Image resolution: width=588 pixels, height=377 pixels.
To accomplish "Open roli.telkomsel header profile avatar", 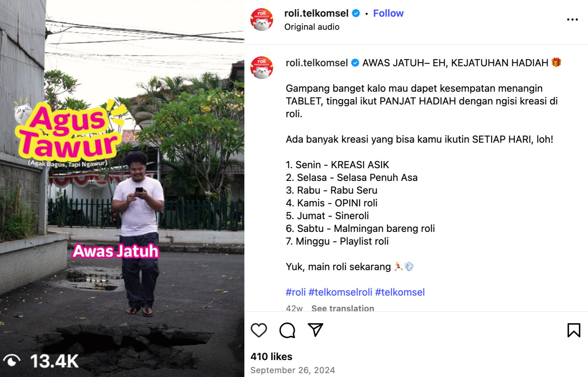I will tap(262, 19).
